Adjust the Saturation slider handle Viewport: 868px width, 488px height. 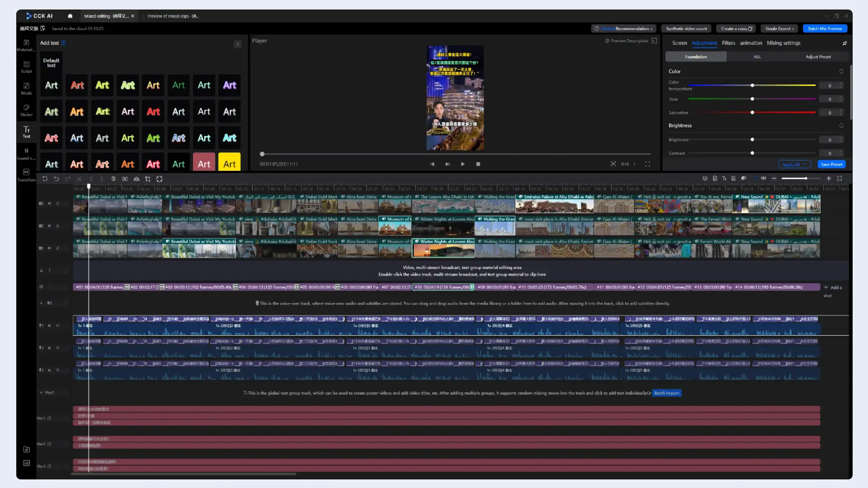[752, 113]
